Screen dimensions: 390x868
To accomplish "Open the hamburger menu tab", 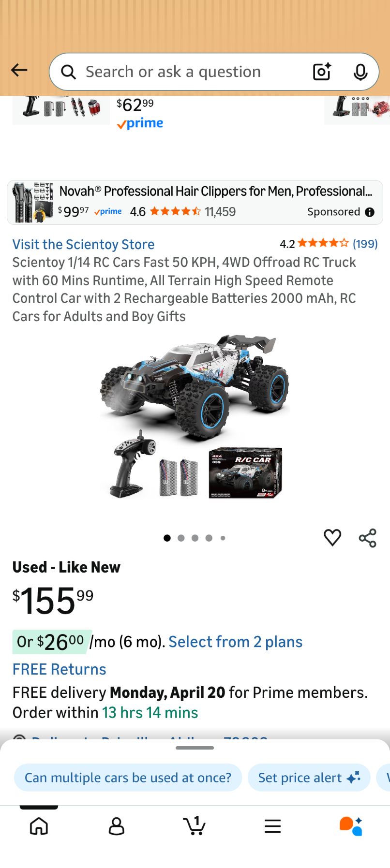I will (273, 826).
